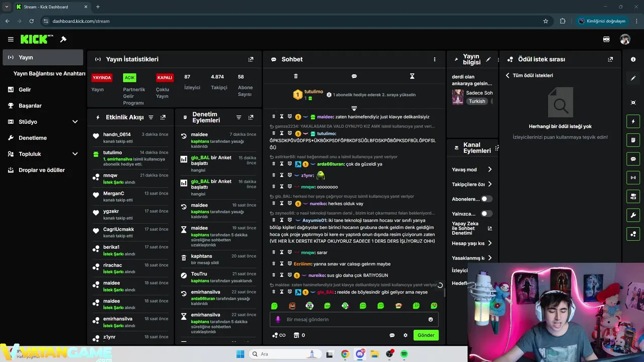Open Yapay Zeka ile Sohbet Denetimi link
644x362 pixels.
point(472,228)
